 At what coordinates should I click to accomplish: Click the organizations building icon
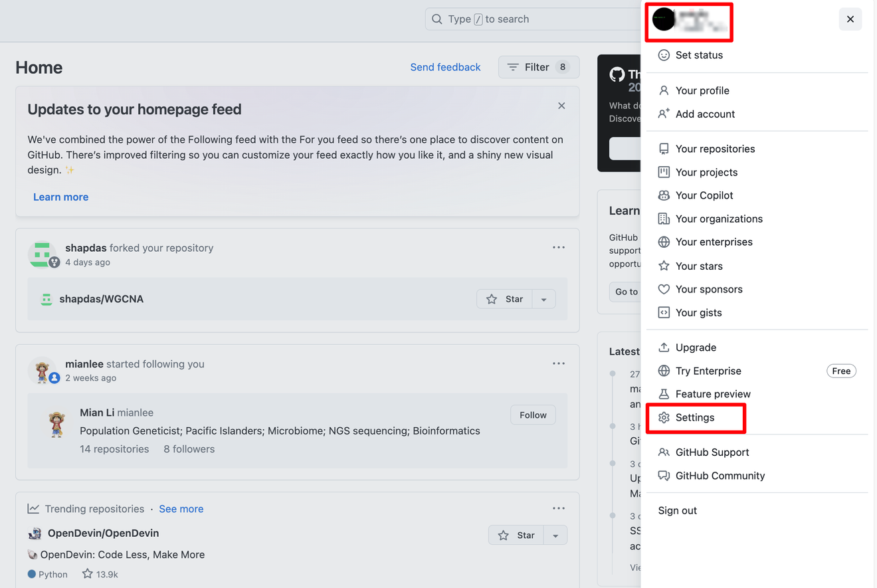[664, 219]
